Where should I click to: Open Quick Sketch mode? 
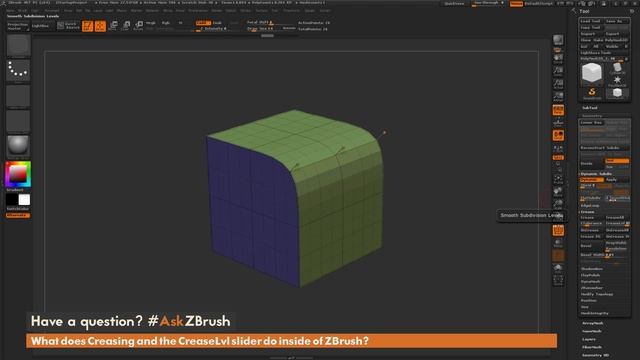coord(68,26)
